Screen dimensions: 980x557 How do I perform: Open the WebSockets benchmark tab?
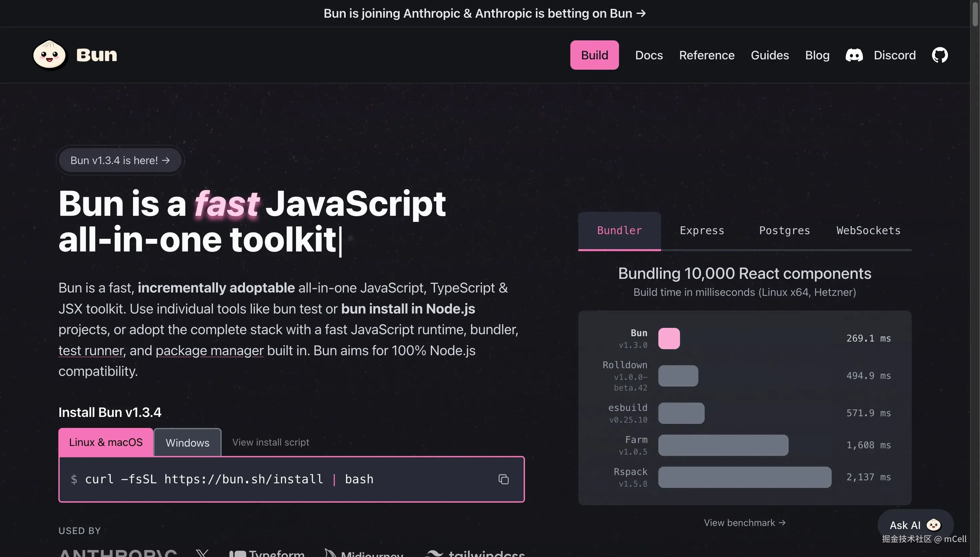[868, 230]
